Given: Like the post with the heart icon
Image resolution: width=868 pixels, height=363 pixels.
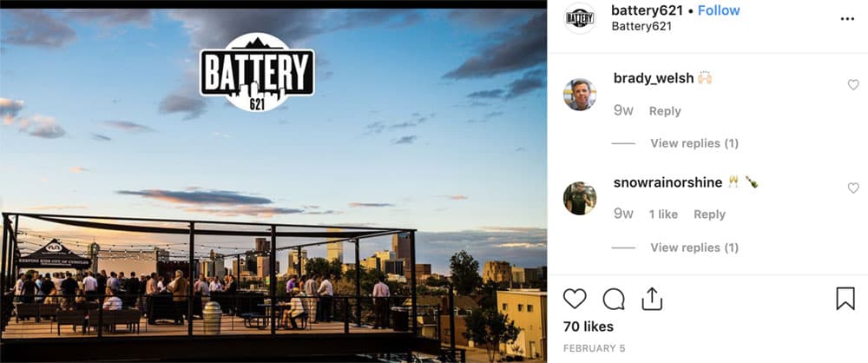Looking at the screenshot, I should click(574, 300).
